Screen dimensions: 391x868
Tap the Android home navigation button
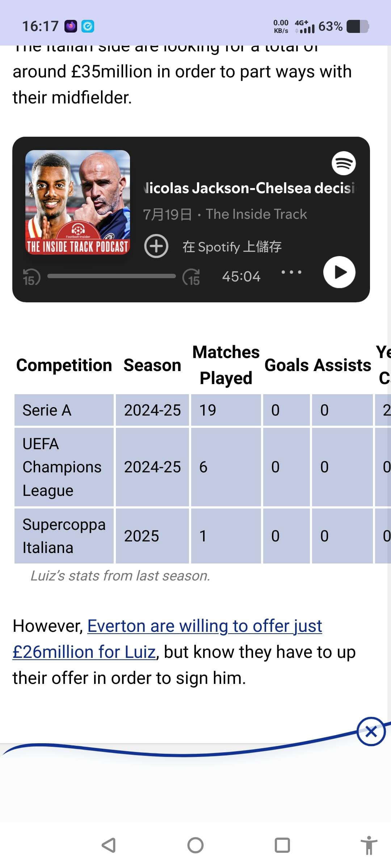(x=195, y=845)
